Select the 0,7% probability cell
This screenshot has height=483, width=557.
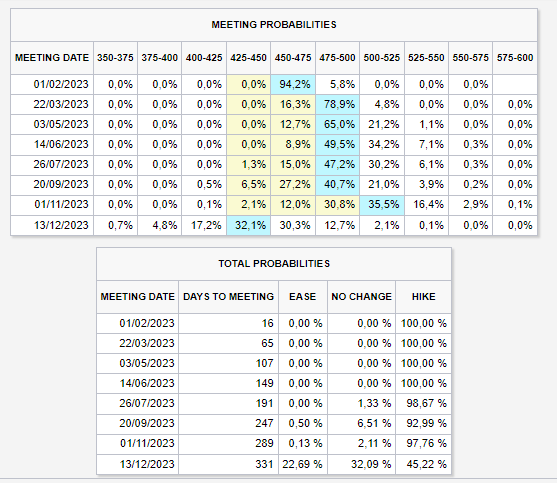[115, 225]
